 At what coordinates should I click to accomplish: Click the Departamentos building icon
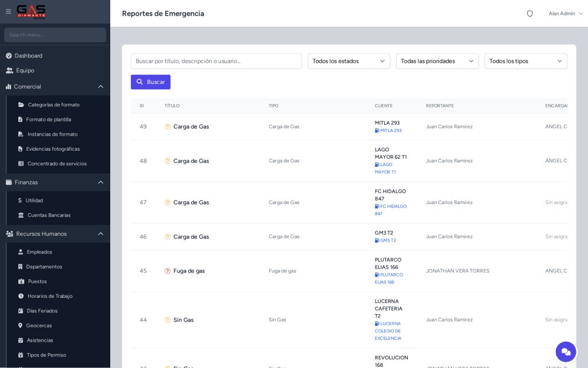click(x=20, y=267)
